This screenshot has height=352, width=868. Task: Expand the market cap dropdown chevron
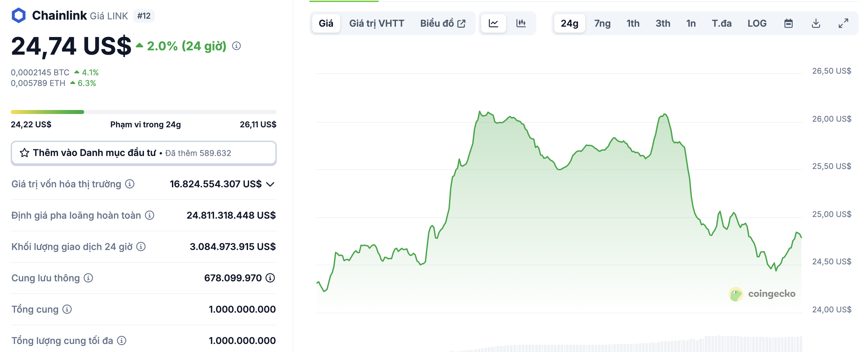pyautogui.click(x=270, y=184)
